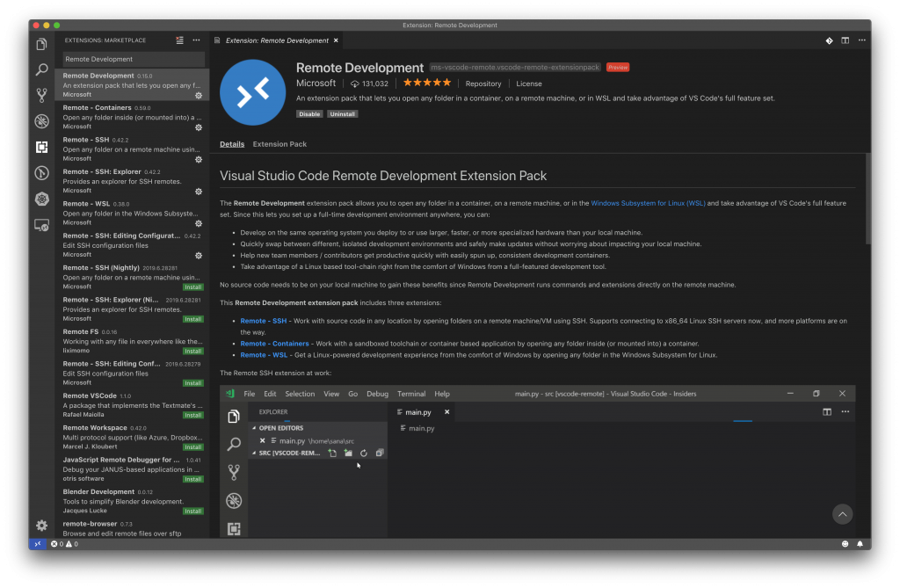Install the Remote VSCode extension
Screen dimensions: 900x588
pyautogui.click(x=192, y=415)
